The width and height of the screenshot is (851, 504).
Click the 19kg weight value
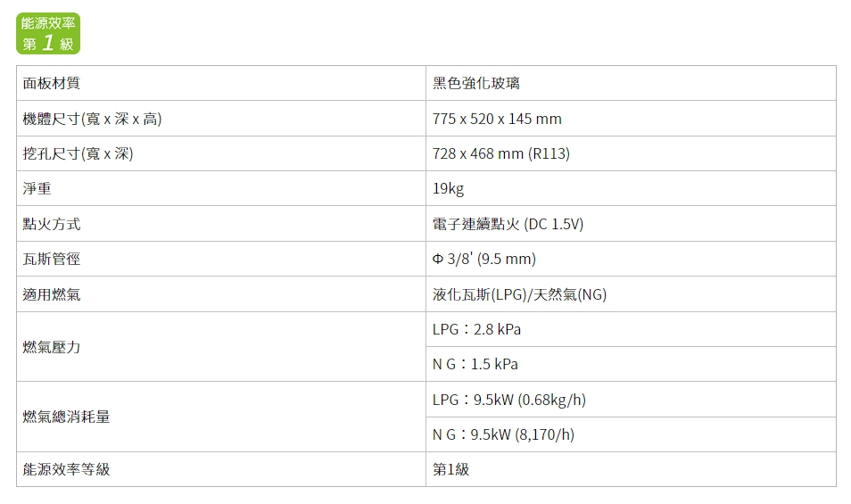click(448, 189)
